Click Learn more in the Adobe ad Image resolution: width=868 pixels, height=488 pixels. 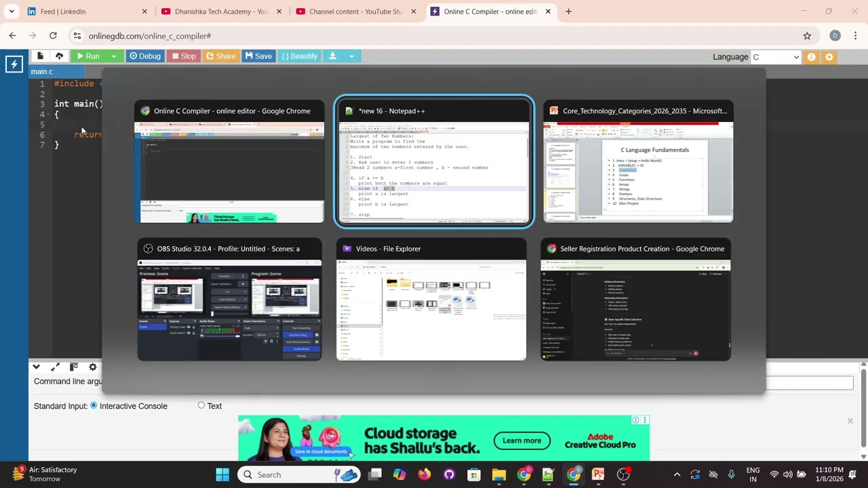521,441
